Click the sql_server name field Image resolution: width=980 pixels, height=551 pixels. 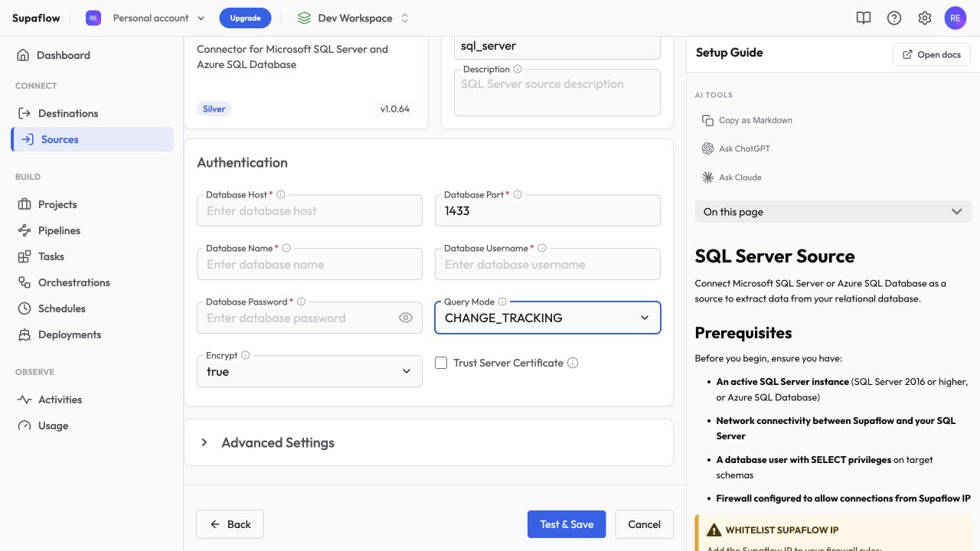click(x=557, y=46)
